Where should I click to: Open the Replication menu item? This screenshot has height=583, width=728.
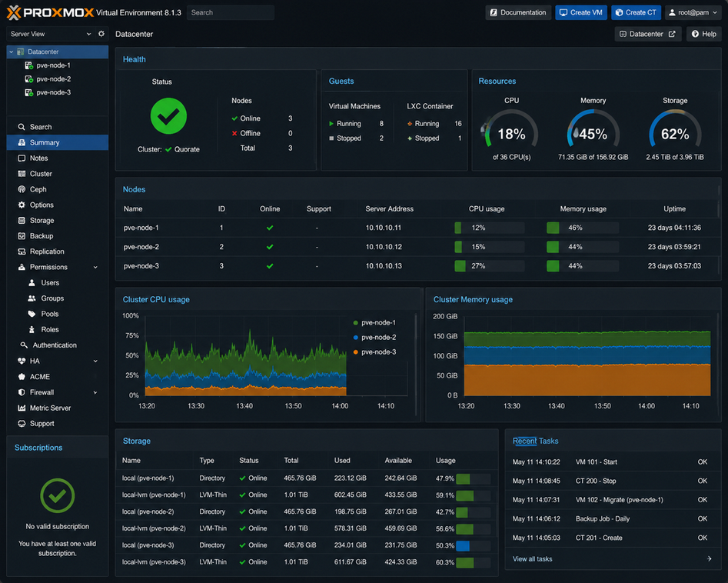point(58,252)
